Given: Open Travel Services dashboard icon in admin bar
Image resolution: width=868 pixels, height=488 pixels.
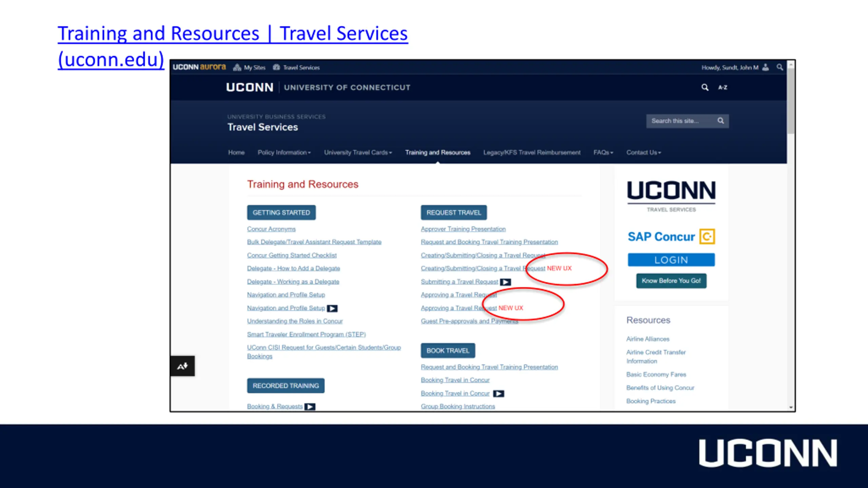Looking at the screenshot, I should (x=276, y=67).
